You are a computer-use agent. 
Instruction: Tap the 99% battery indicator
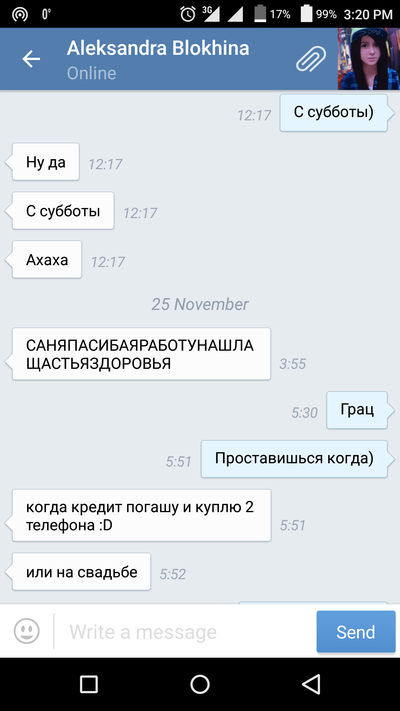click(318, 14)
